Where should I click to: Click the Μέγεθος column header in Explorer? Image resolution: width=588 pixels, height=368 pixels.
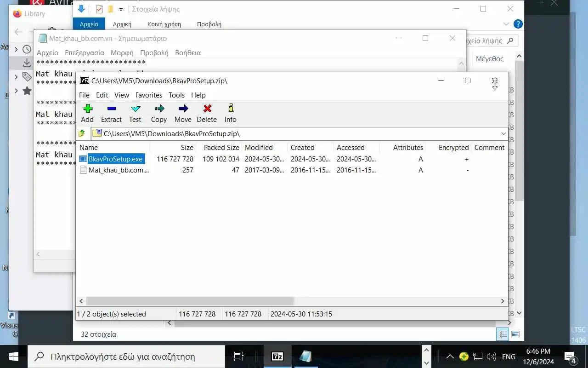click(490, 58)
